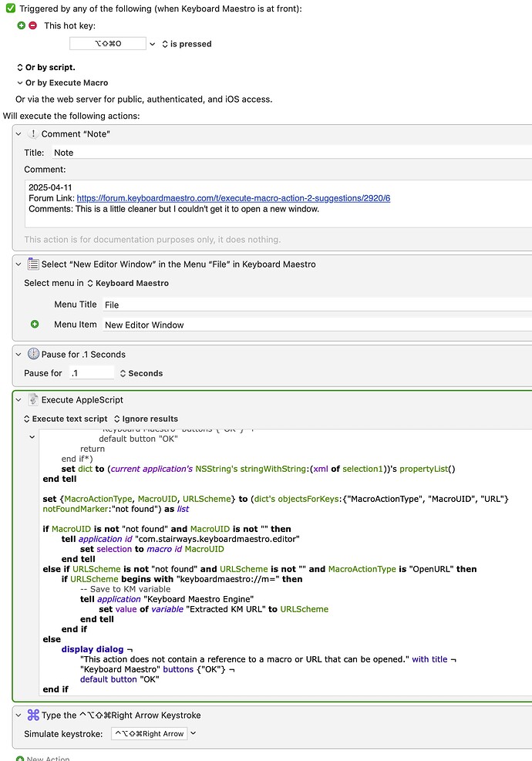Open the forum.keyboardmaestro.com link

[x=234, y=198]
